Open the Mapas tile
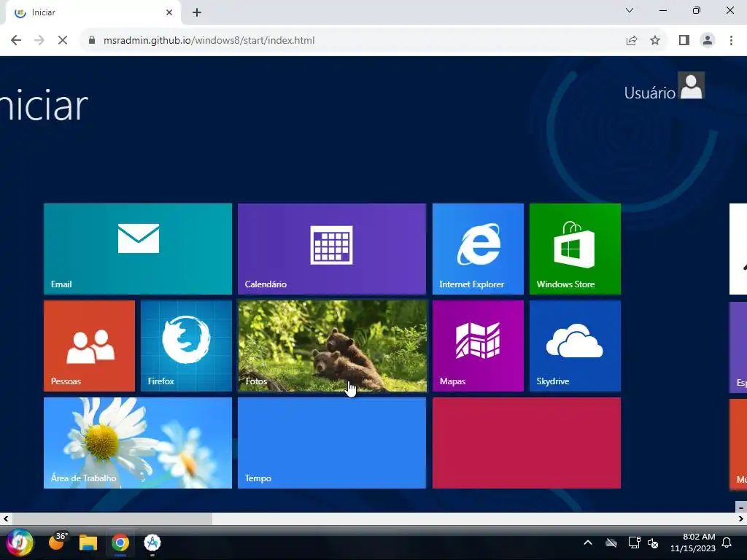This screenshot has height=560, width=747. click(478, 346)
